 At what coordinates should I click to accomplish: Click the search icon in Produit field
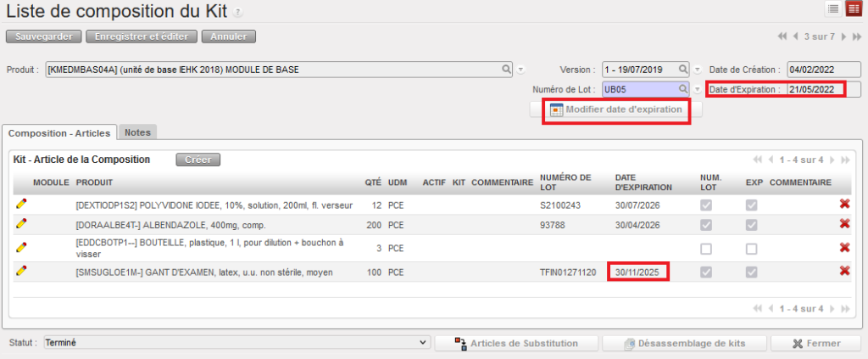point(507,69)
